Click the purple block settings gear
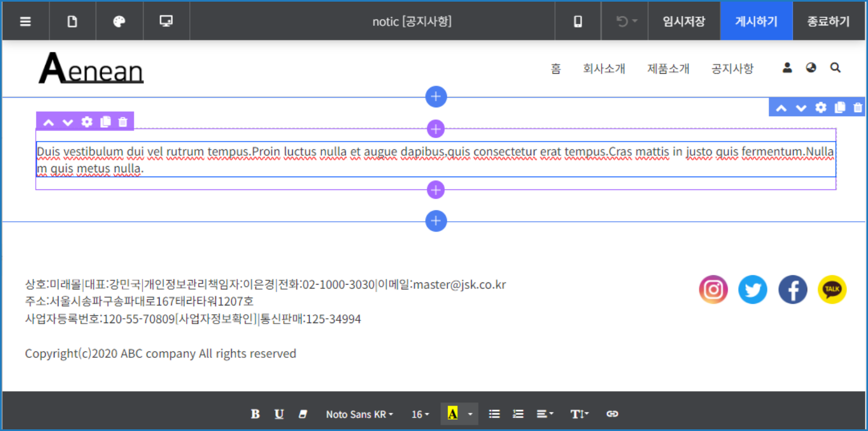 coord(87,122)
